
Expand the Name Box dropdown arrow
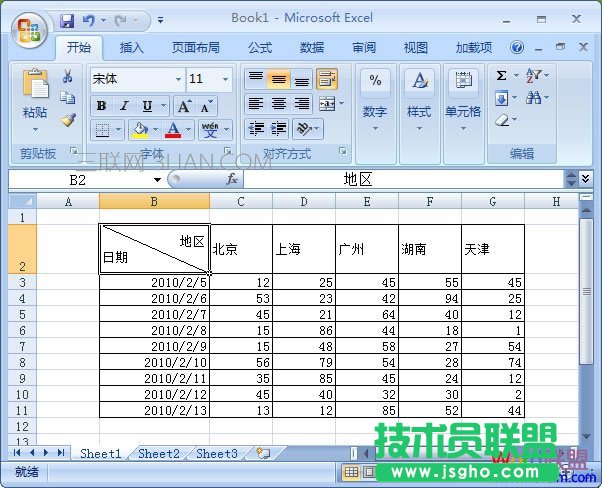tap(157, 180)
